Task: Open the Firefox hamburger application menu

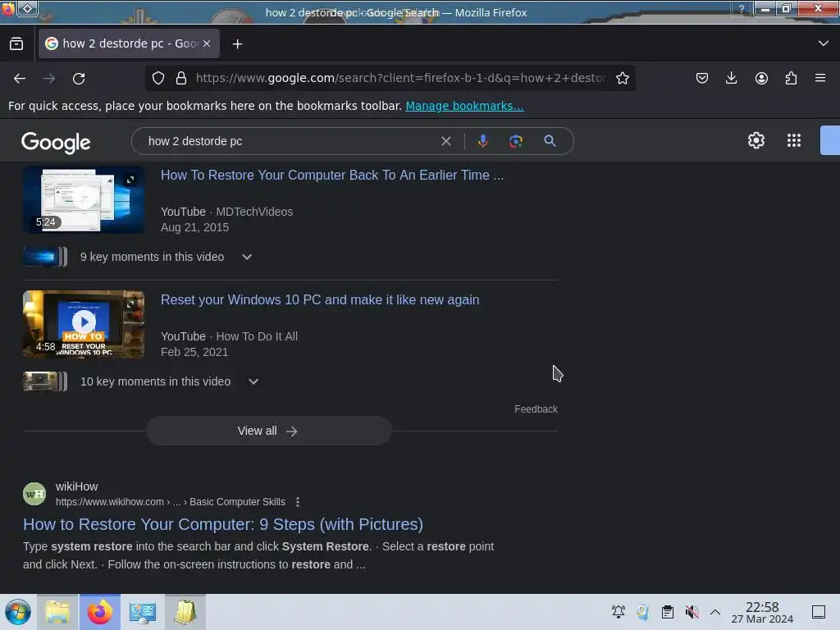Action: 819,78
